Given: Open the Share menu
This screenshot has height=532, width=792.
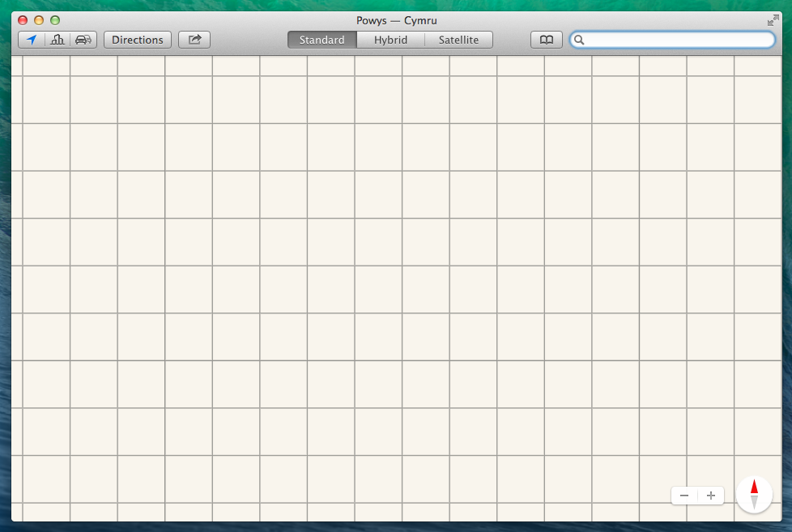Looking at the screenshot, I should tap(194, 40).
